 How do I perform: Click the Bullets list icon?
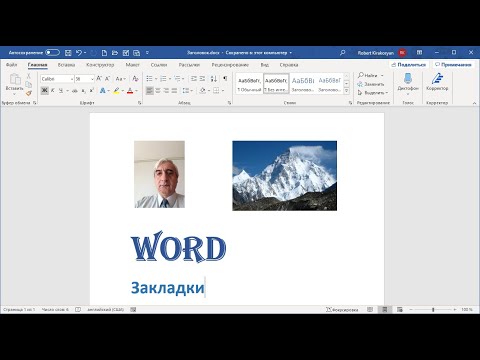[x=149, y=79]
